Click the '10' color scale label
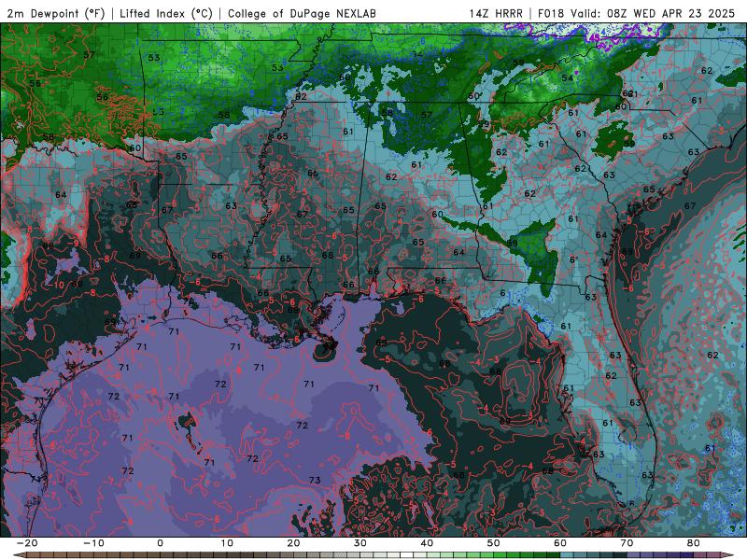This screenshot has width=747, height=560. (227, 543)
